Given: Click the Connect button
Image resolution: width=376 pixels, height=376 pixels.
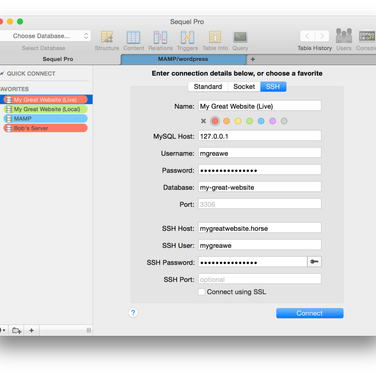Looking at the screenshot, I should pyautogui.click(x=310, y=313).
